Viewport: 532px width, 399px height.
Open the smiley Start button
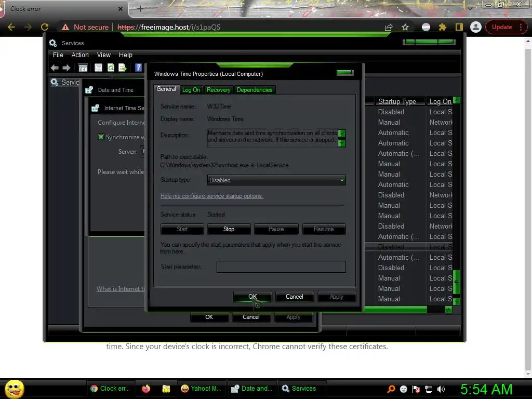tap(14, 389)
